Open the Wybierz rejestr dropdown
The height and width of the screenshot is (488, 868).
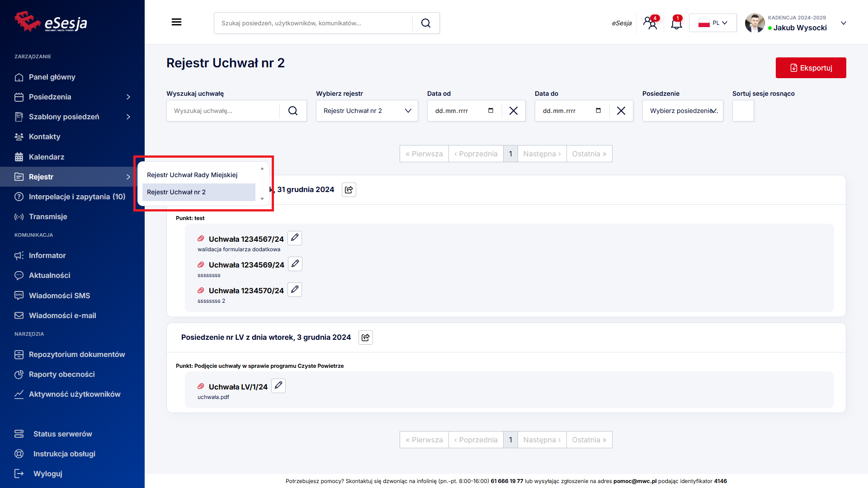pos(367,111)
